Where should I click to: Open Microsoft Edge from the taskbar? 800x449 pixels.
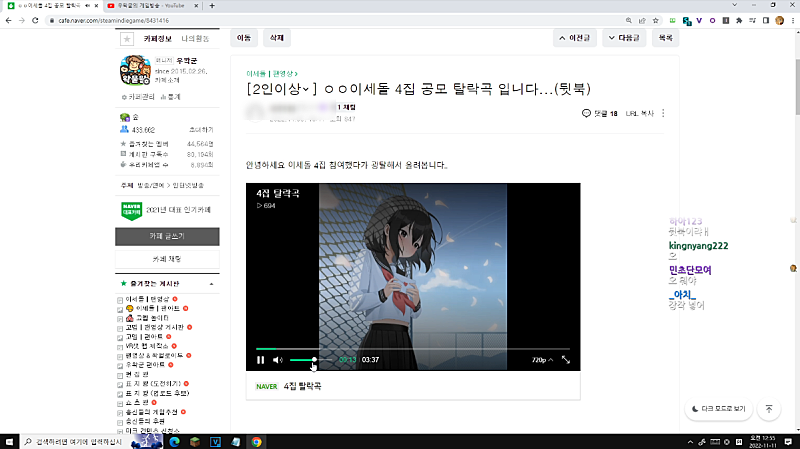[x=174, y=442]
